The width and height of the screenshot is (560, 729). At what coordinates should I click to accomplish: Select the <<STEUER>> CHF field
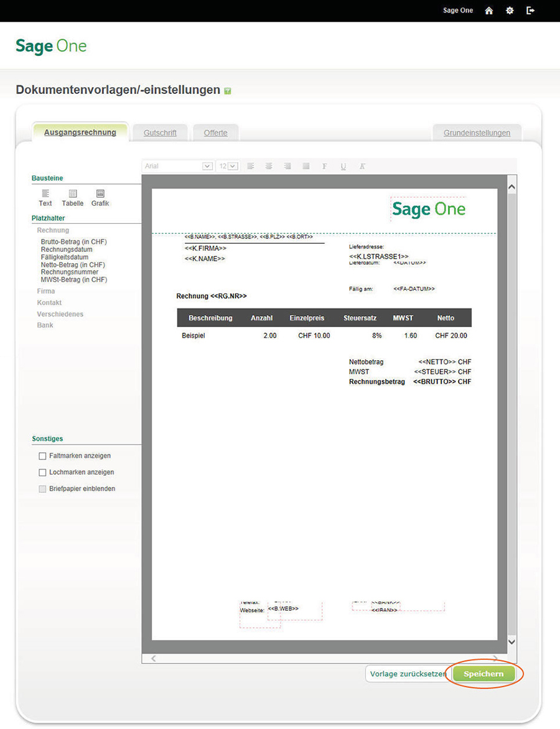442,372
